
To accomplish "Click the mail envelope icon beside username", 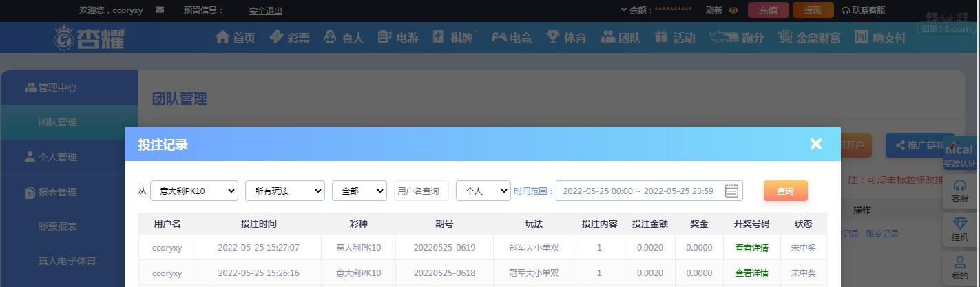I will pyautogui.click(x=160, y=10).
